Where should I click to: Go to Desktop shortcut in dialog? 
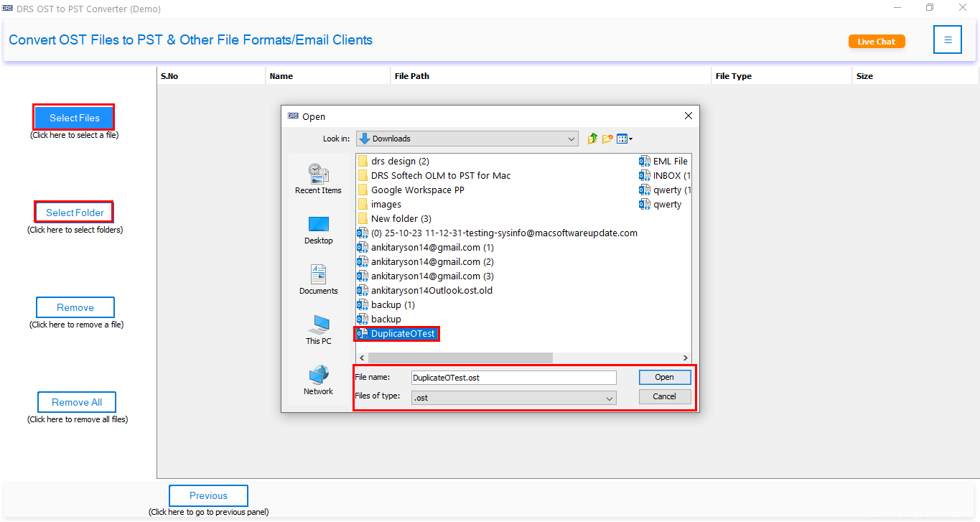tap(318, 230)
